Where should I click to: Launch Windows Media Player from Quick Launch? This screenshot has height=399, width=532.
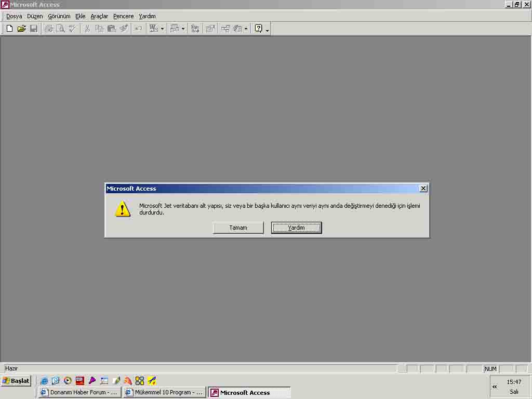pos(68,381)
